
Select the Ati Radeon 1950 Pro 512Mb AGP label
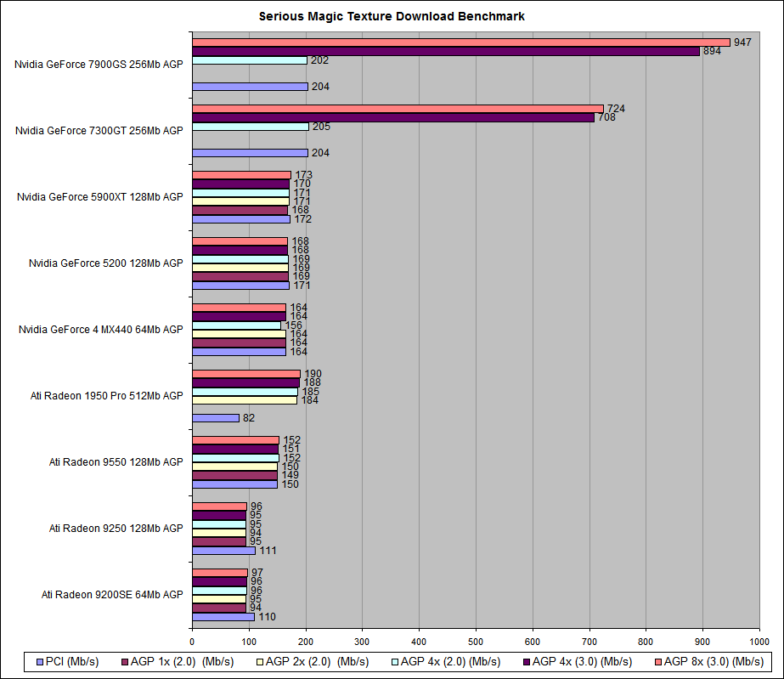coord(106,396)
